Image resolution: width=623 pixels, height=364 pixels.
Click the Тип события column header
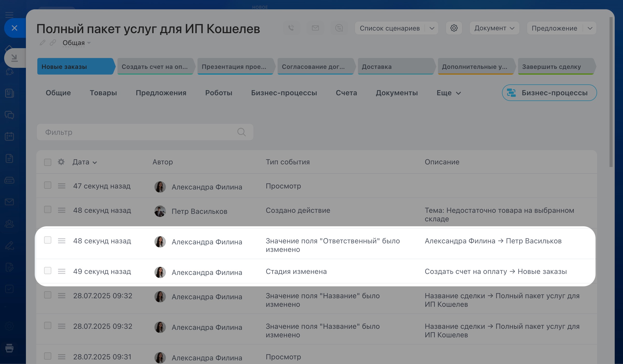(288, 162)
